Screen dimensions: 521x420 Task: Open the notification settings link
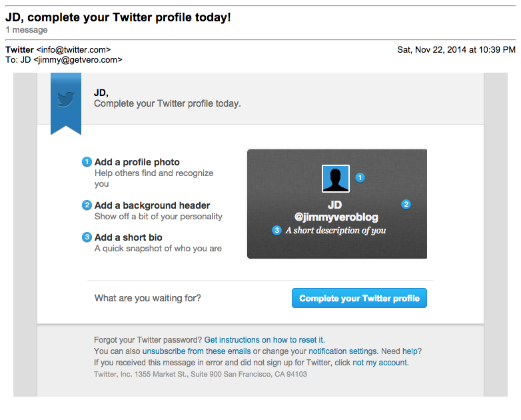point(342,351)
